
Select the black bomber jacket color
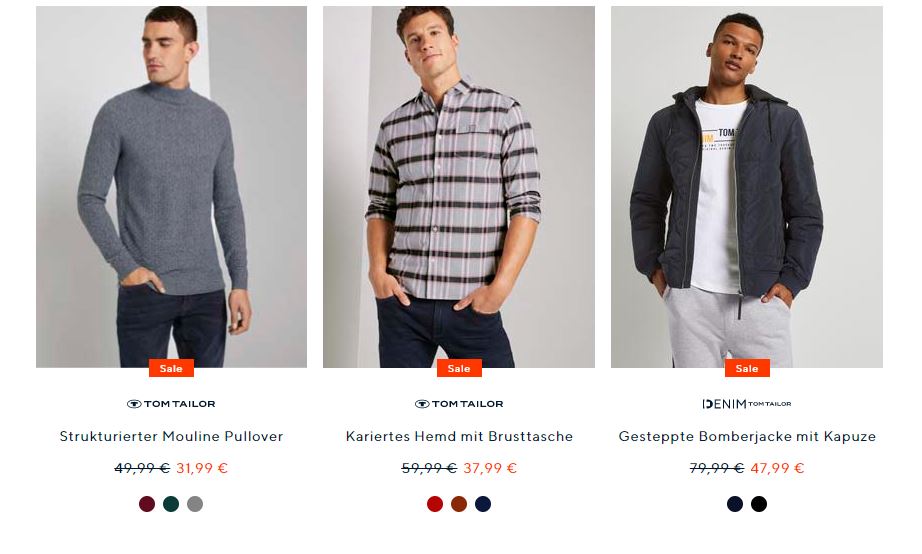click(x=759, y=504)
